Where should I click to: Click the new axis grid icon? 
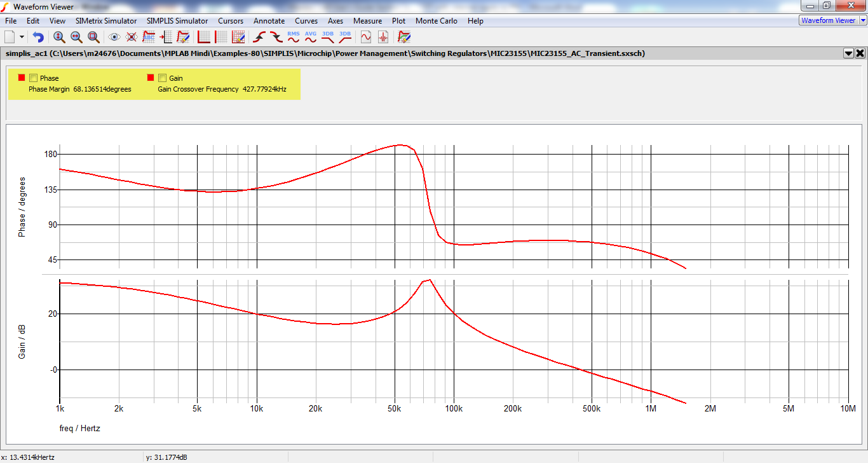(x=204, y=37)
